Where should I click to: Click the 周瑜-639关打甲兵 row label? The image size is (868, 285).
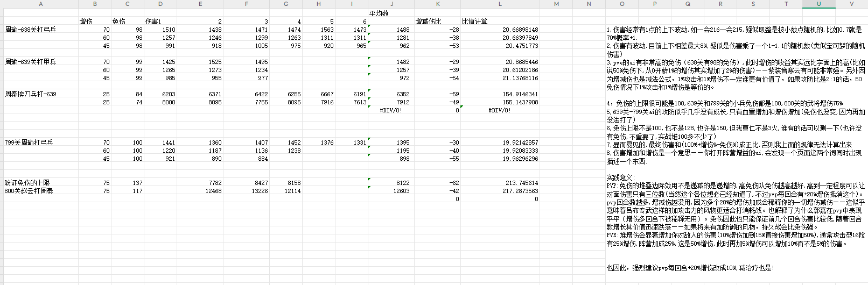click(31, 62)
